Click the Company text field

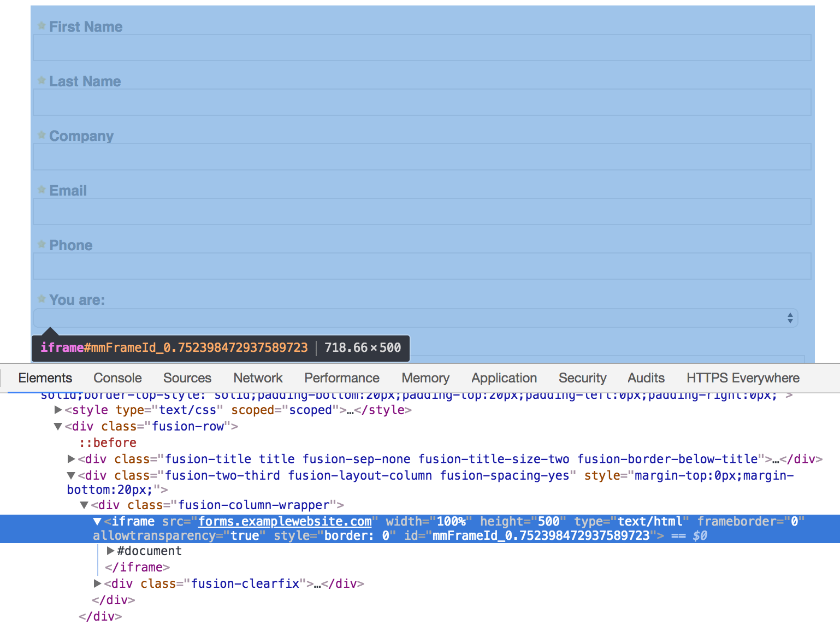pyautogui.click(x=422, y=157)
